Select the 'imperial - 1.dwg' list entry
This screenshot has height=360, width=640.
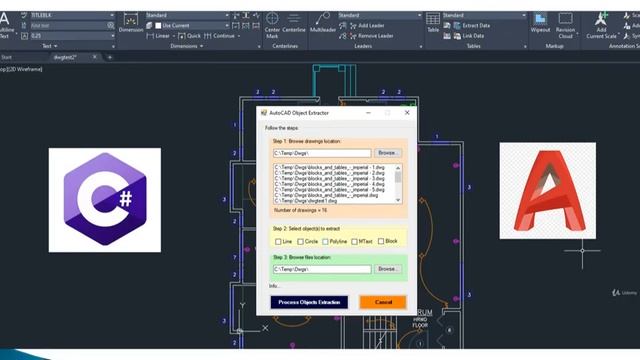(x=330, y=167)
